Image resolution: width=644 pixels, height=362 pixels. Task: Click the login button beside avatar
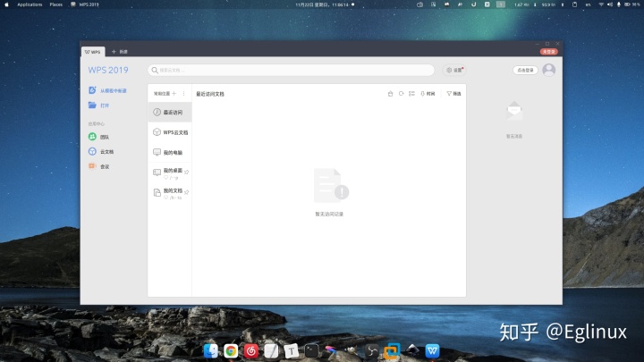[x=525, y=71]
